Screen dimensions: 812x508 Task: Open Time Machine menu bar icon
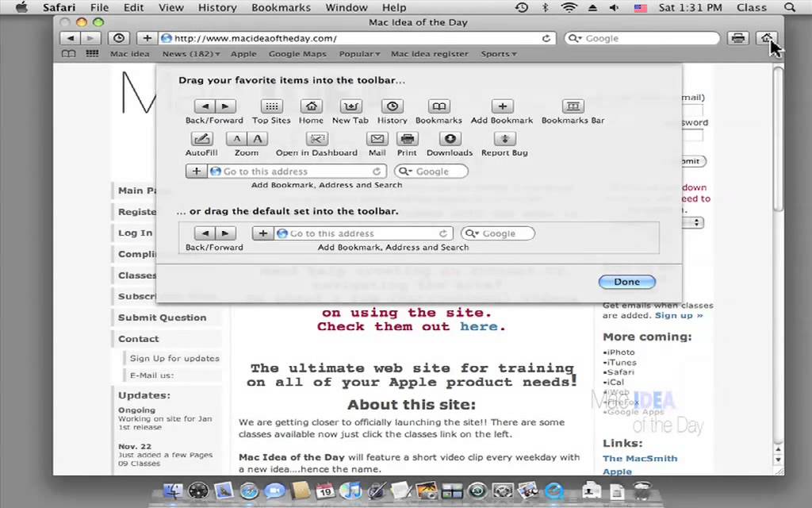pos(522,8)
